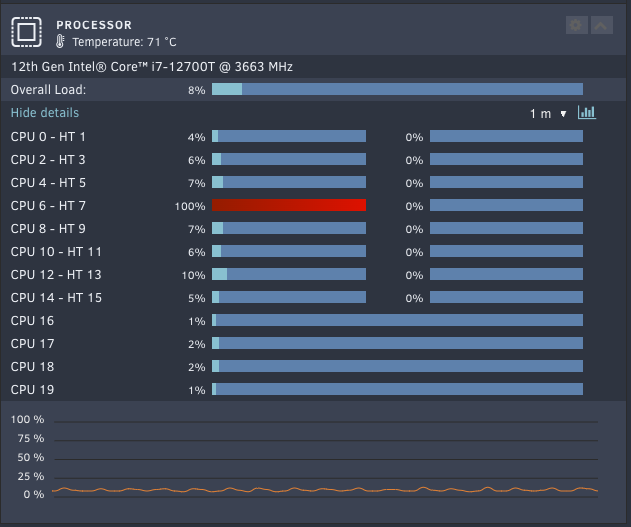Click the CPU 19 full-width load bar
The height and width of the screenshot is (527, 631).
[x=397, y=389]
